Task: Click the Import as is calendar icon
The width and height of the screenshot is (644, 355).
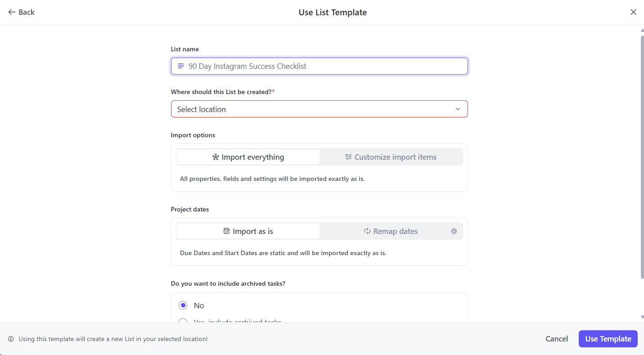Action: tap(226, 231)
